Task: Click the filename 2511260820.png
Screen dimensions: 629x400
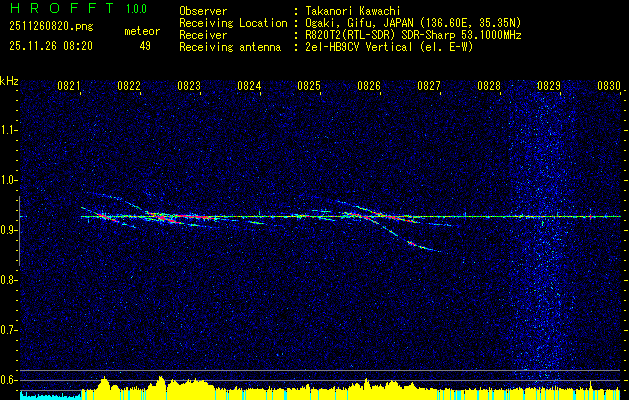Action: 51,27
